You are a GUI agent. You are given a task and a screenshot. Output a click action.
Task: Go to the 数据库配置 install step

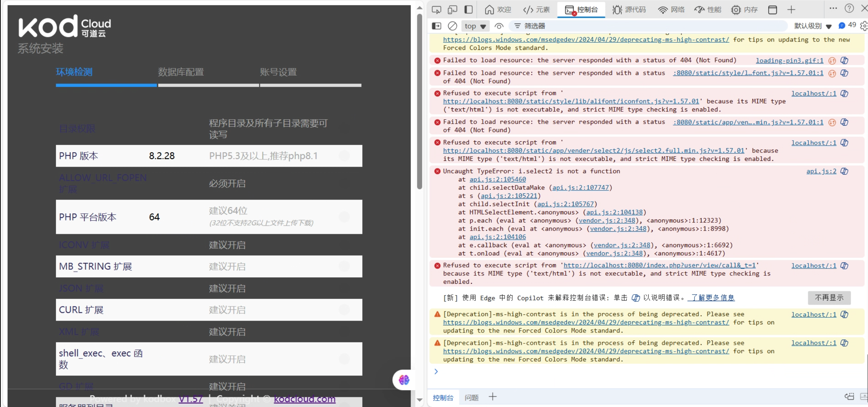tap(181, 72)
